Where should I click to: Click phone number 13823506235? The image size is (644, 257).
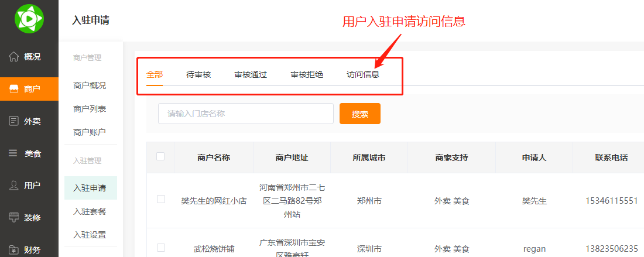pyautogui.click(x=612, y=249)
